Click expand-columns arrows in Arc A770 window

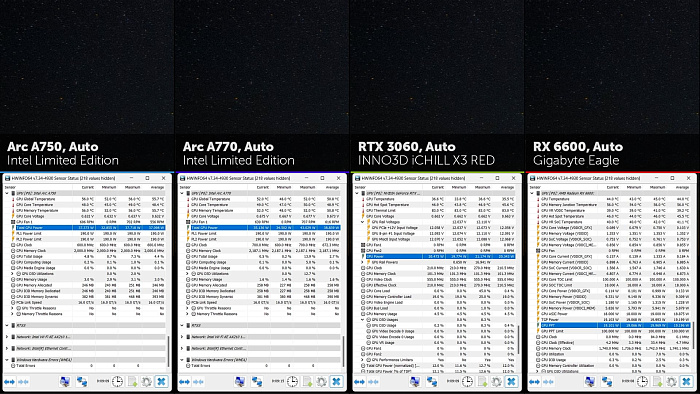point(184,382)
